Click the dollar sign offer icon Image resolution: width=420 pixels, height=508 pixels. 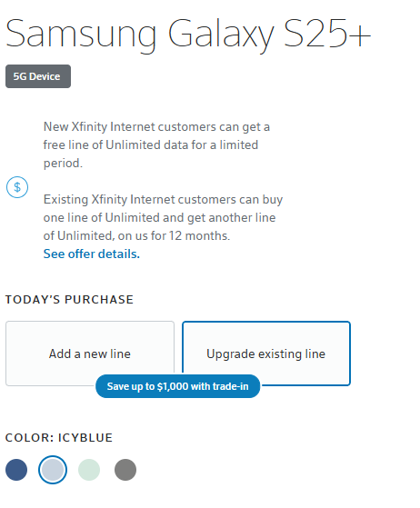[17, 187]
